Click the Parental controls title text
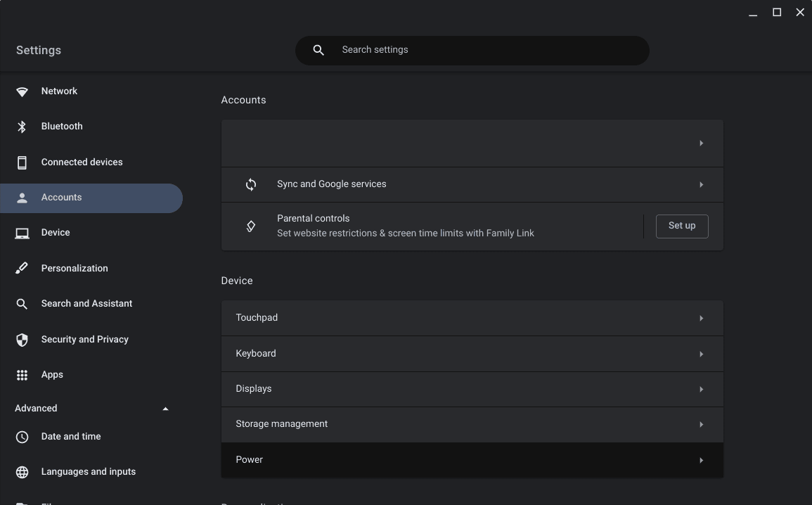 pos(314,219)
